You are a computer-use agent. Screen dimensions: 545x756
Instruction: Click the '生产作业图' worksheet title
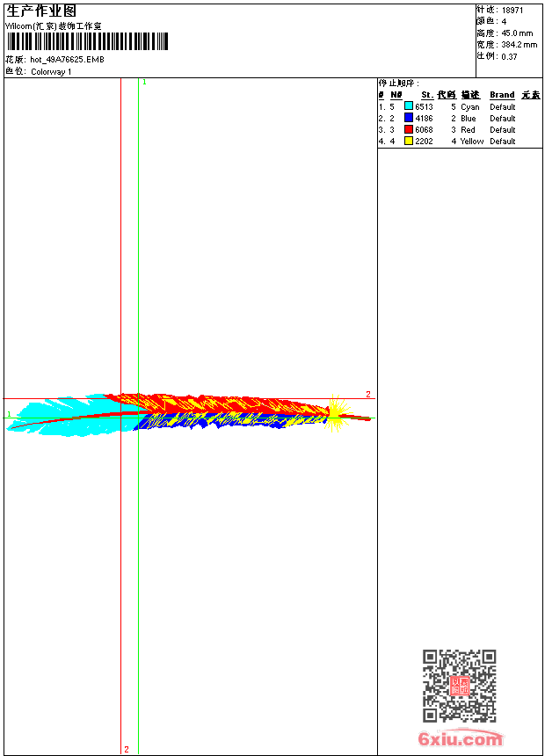41,11
